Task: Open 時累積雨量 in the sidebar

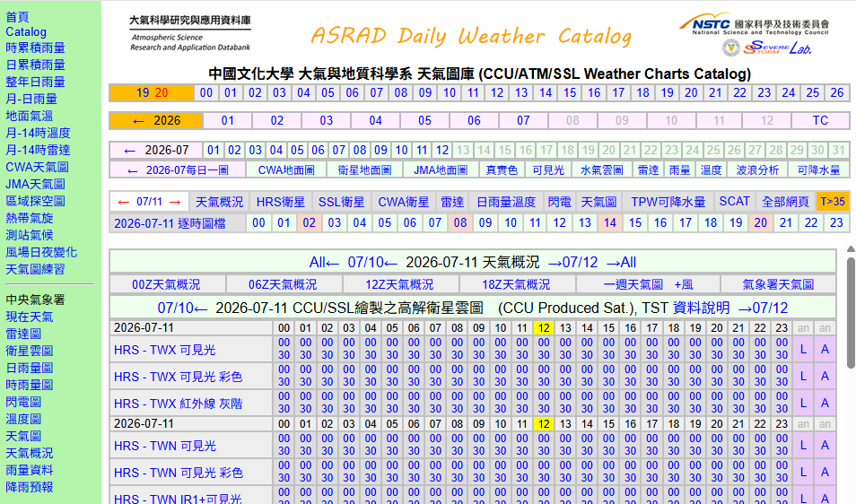Action: pyautogui.click(x=35, y=48)
